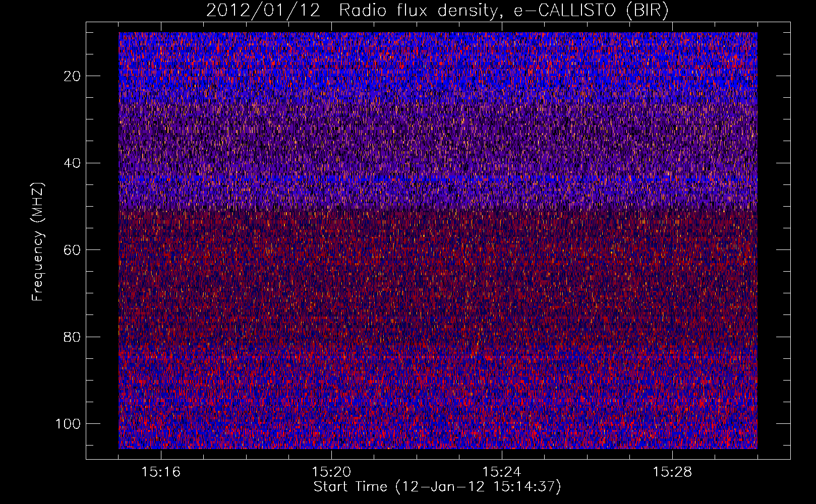Viewport: 816px width, 504px height.
Task: Click the 'Frequency (MHZ)' axis label
Action: click(38, 241)
